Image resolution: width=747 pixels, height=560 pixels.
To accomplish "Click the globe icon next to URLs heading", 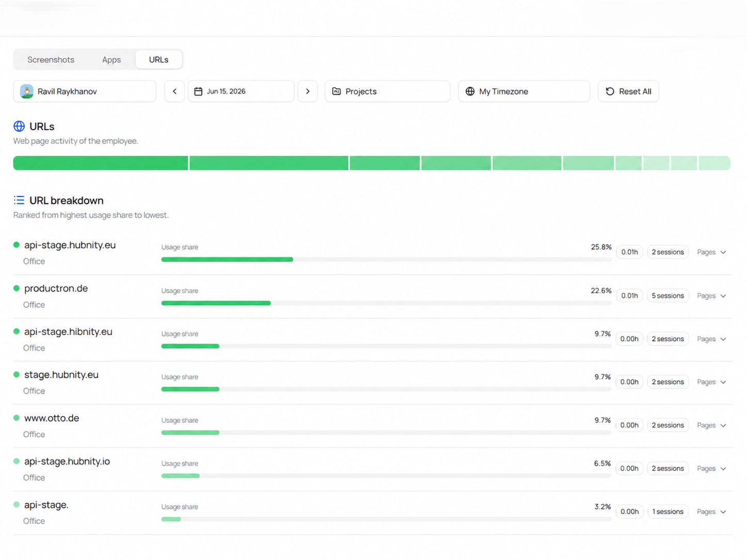I will pyautogui.click(x=19, y=126).
